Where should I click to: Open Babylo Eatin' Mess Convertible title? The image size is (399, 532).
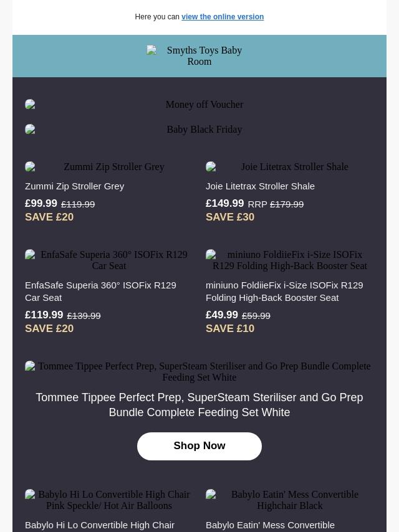270,525
